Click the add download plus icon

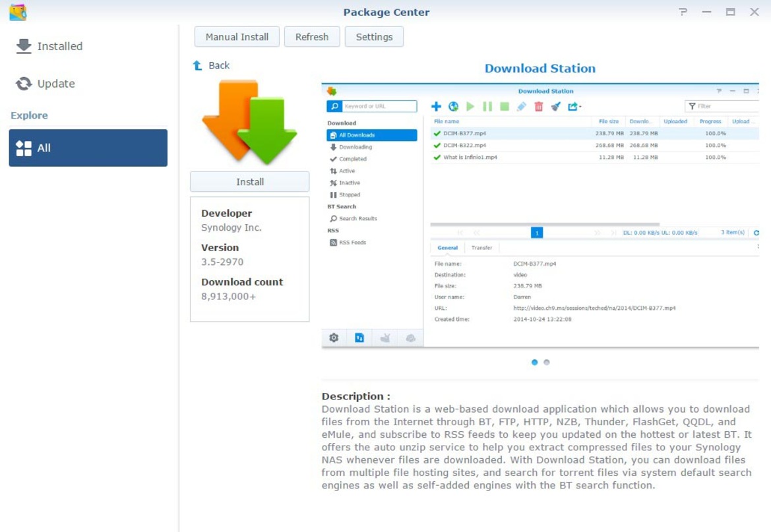436,106
